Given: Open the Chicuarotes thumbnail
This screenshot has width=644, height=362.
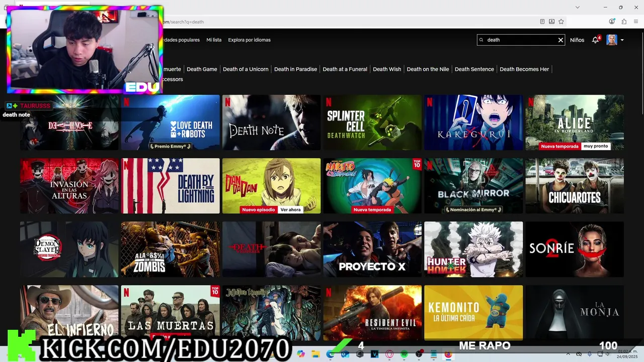Looking at the screenshot, I should (575, 186).
